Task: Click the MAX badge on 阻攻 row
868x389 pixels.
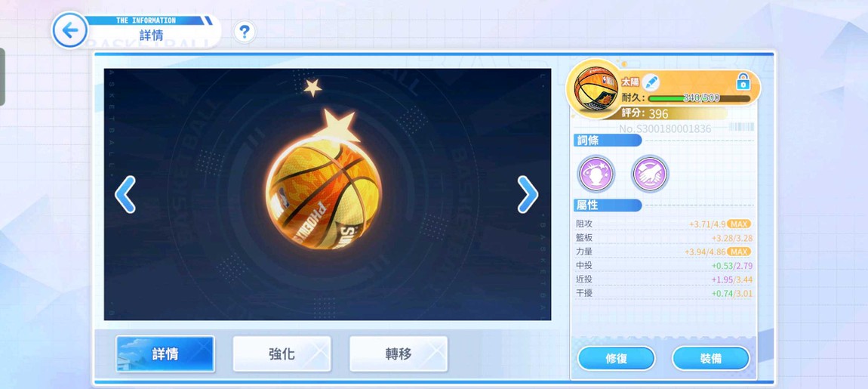Action: [x=739, y=224]
